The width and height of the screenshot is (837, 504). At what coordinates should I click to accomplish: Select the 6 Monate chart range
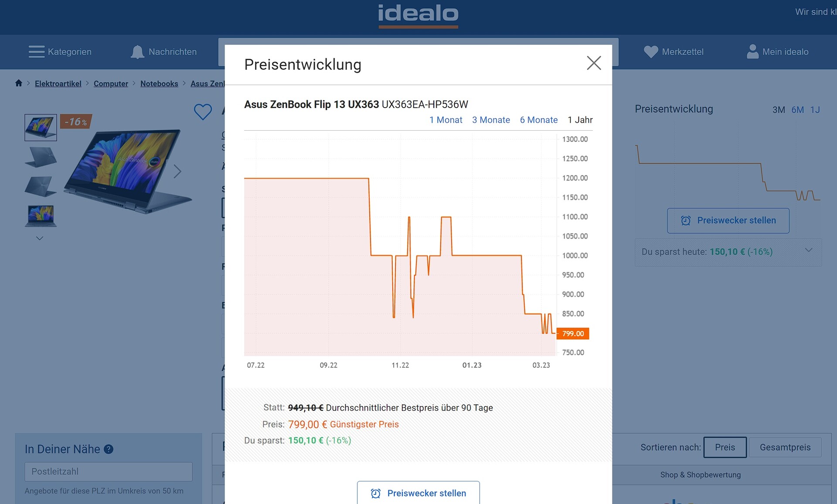click(538, 120)
